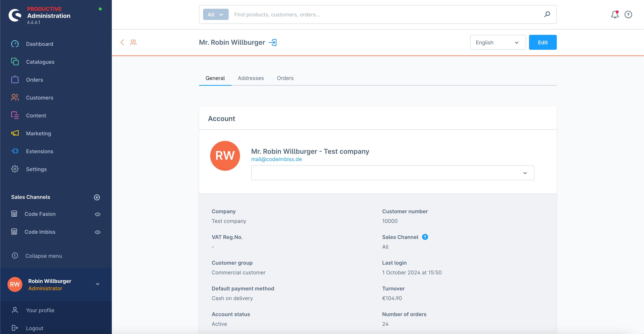
Task: Click the Sales Channels section heading
Action: tap(31, 197)
